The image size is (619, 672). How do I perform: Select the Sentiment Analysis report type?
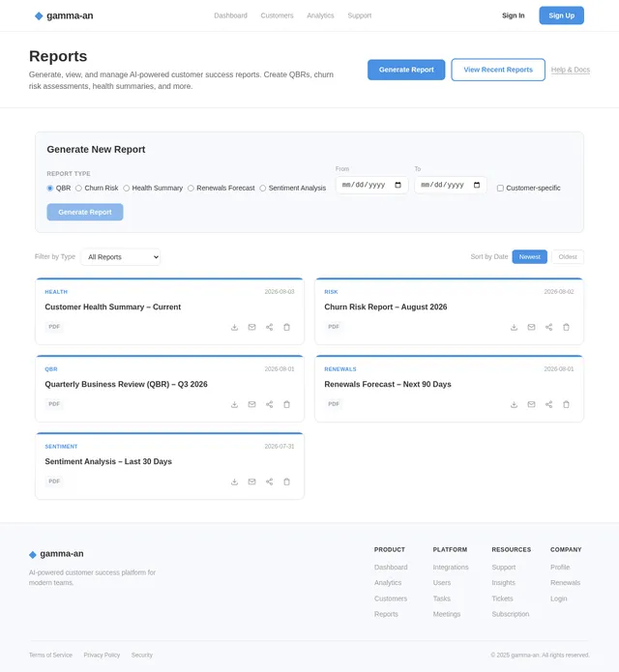(x=263, y=189)
